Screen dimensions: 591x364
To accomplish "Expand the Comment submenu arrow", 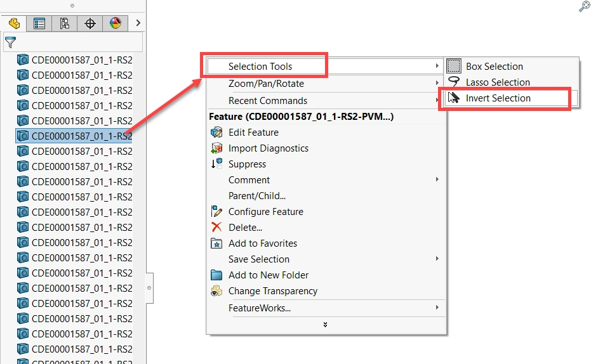I will pos(437,179).
